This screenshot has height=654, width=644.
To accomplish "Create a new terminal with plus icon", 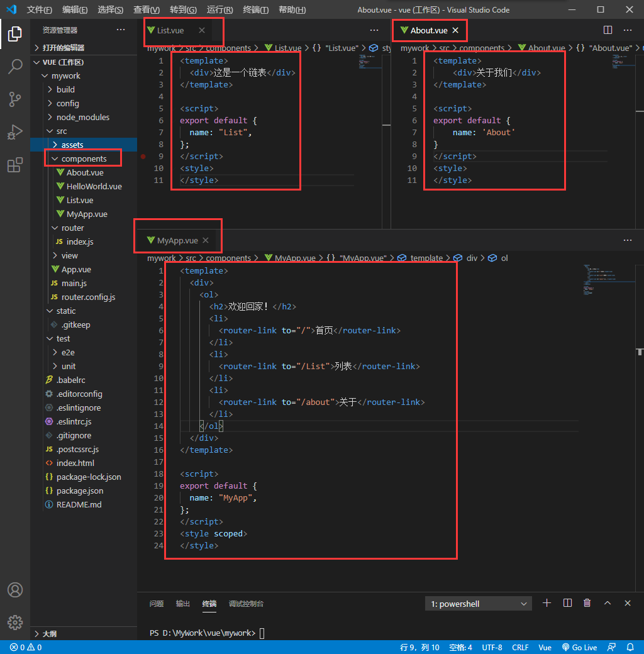I will pyautogui.click(x=547, y=603).
